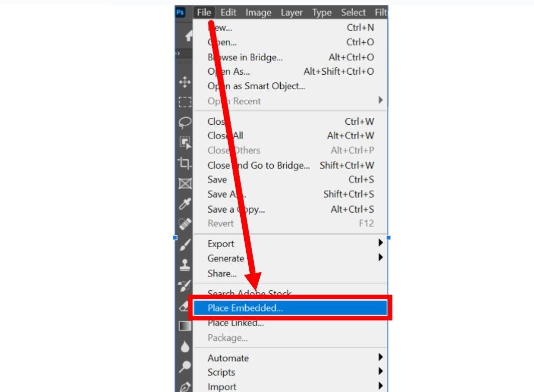Select the Blur tool
The width and height of the screenshot is (534, 392).
coord(185,347)
